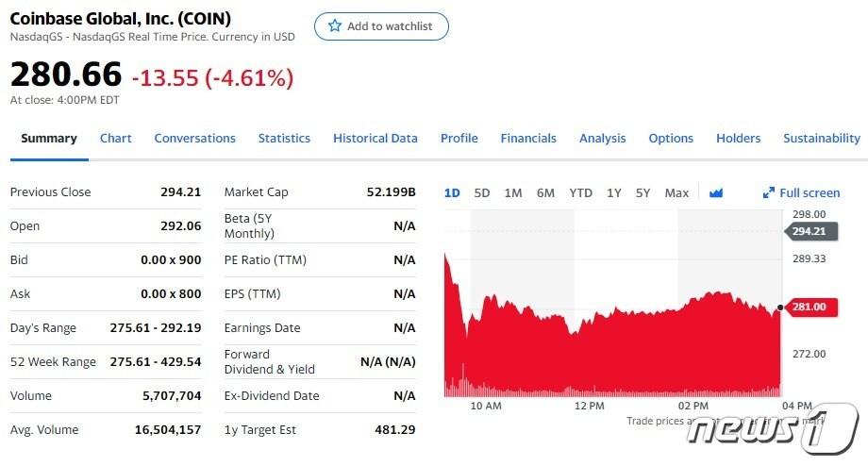Open the Statistics tab
This screenshot has height=466, width=868.
point(284,139)
